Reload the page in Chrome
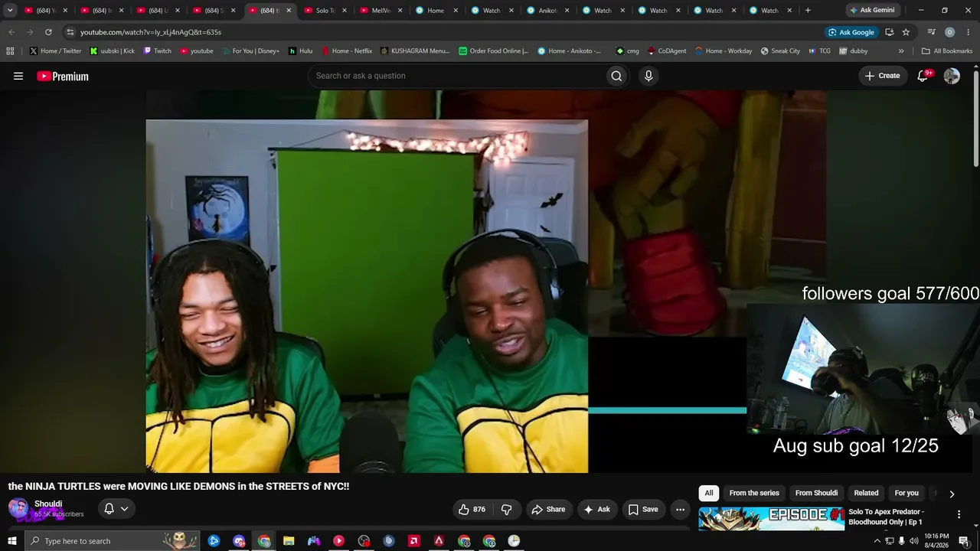The height and width of the screenshot is (551, 980). point(48,32)
